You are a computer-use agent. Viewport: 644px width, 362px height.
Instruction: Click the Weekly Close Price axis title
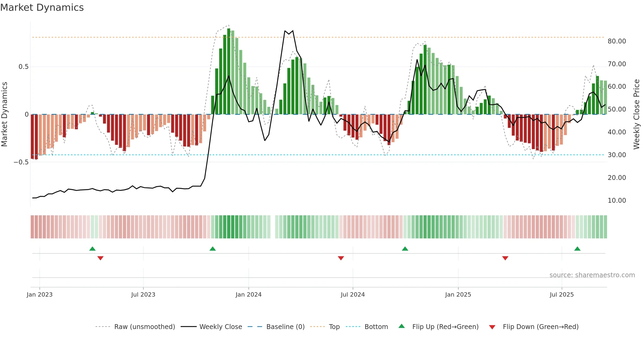[636, 114]
